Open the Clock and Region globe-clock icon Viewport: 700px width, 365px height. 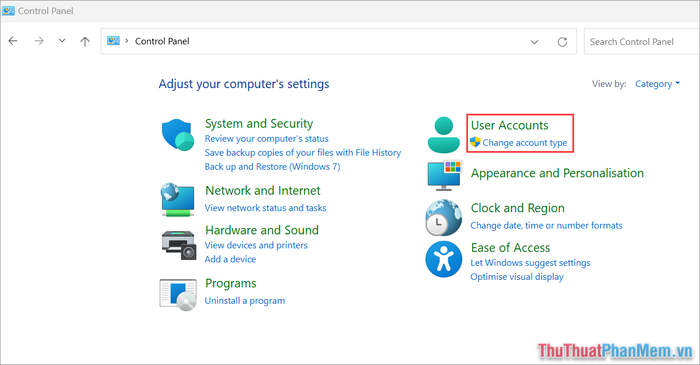click(443, 218)
